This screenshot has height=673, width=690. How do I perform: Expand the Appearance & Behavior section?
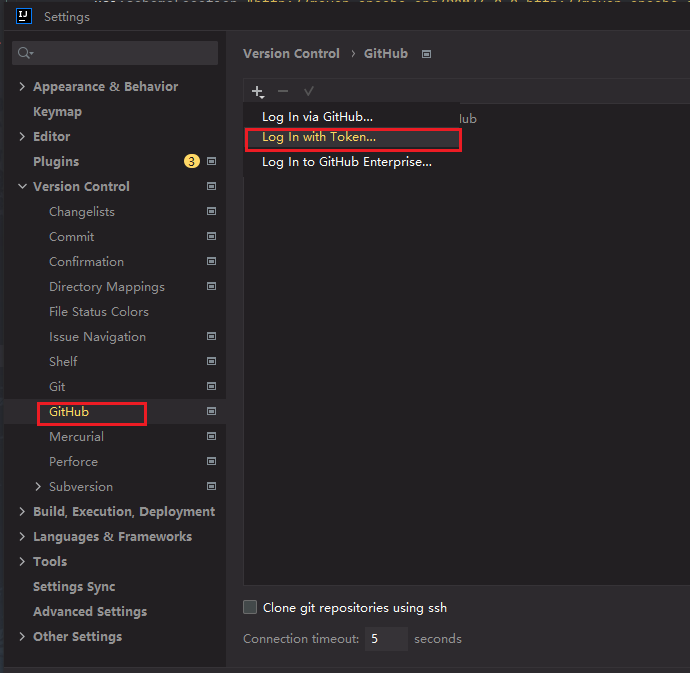(x=22, y=86)
